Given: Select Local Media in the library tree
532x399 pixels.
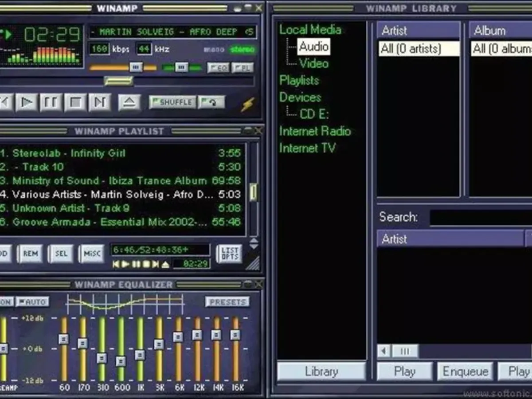Looking at the screenshot, I should point(310,30).
